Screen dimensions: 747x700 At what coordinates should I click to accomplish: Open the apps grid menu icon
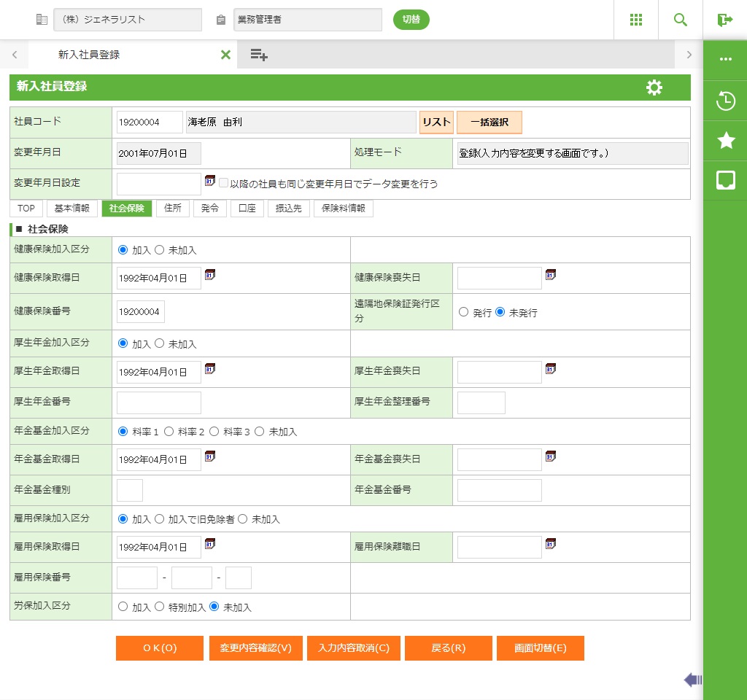pos(635,20)
